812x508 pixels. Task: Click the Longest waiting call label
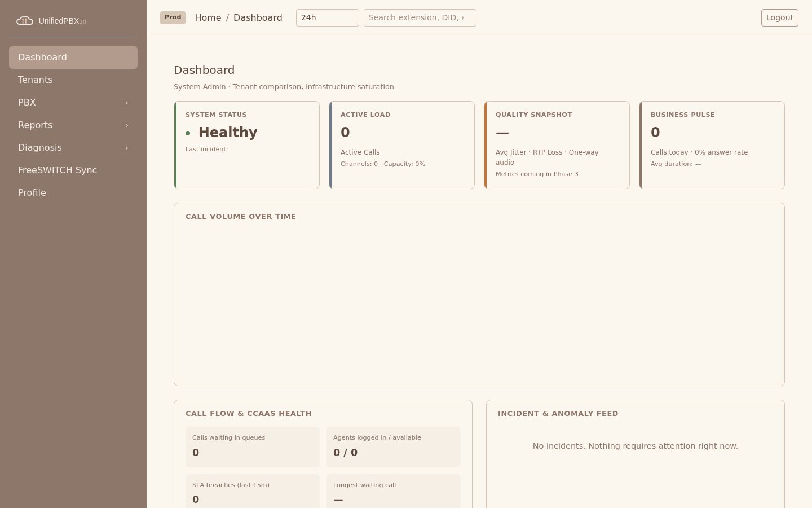click(x=364, y=485)
